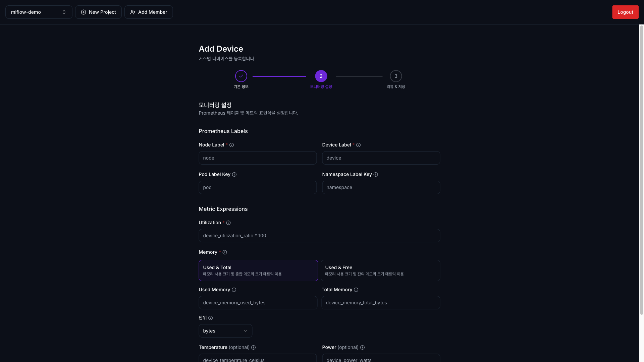Open mlflow-demo project selector
This screenshot has width=644, height=362.
click(39, 12)
